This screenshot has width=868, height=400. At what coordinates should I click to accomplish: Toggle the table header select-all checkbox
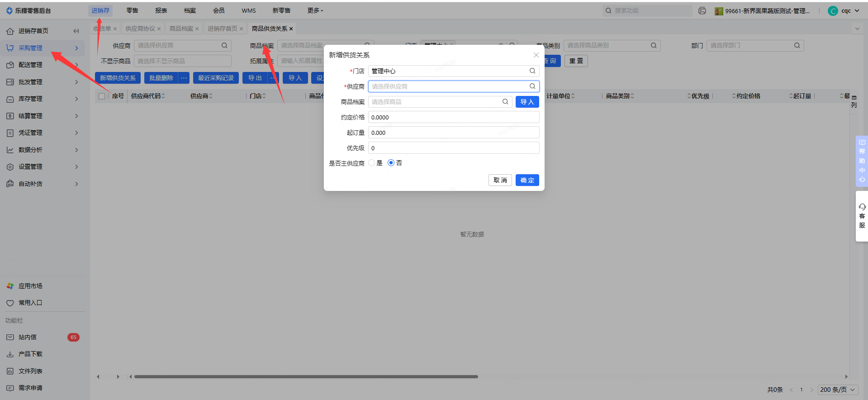point(102,96)
